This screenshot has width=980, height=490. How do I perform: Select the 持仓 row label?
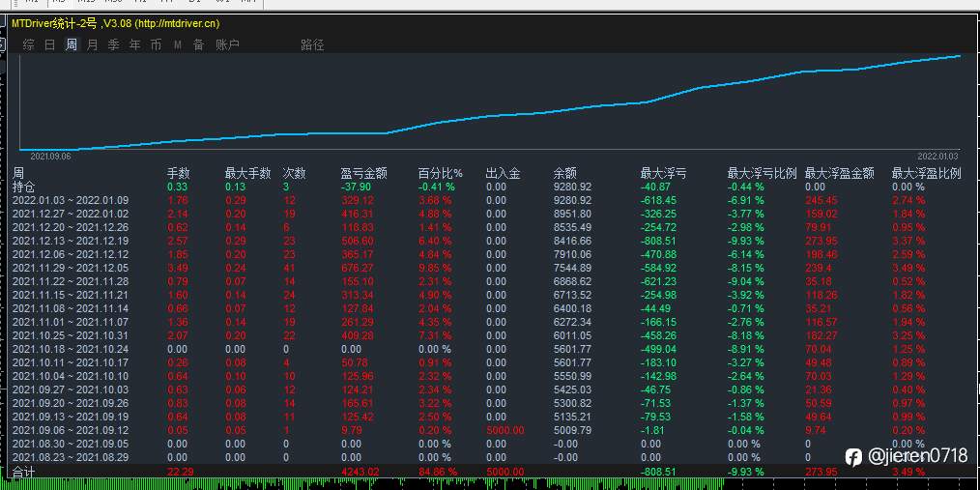tap(24, 187)
